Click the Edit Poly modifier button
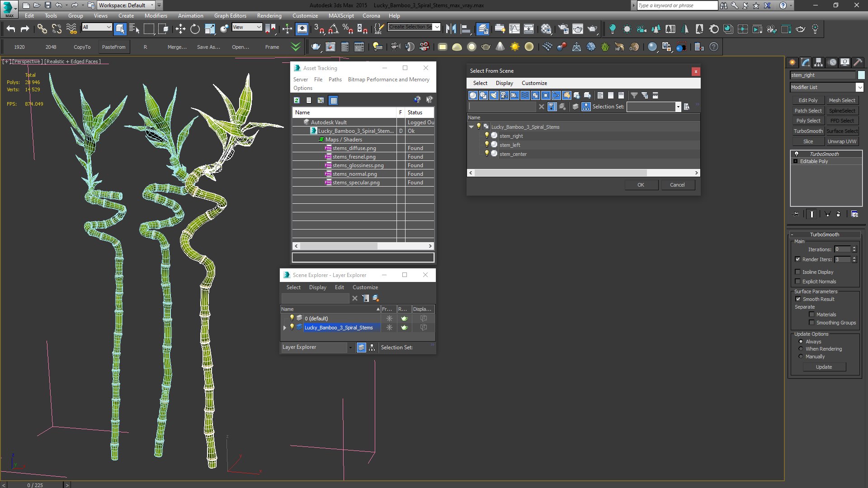This screenshot has height=488, width=868. pyautogui.click(x=808, y=100)
